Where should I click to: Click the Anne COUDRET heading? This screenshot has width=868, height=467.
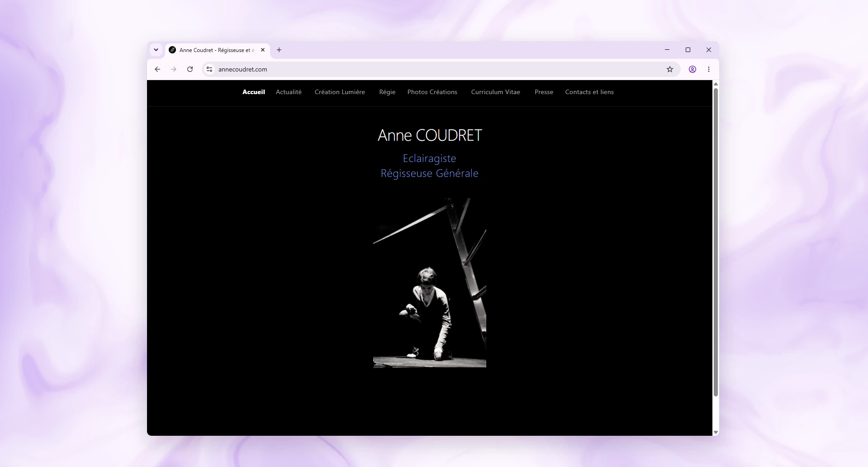click(x=430, y=135)
